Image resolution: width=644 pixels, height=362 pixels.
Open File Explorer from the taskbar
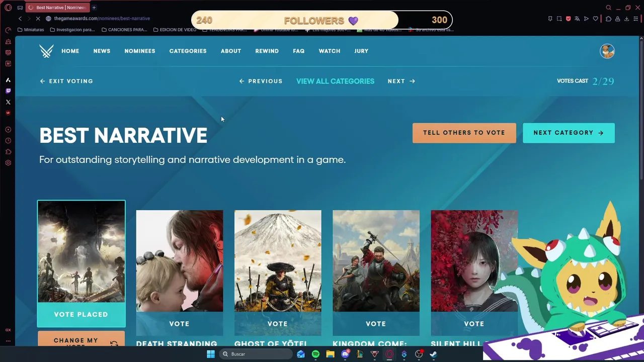click(x=330, y=354)
